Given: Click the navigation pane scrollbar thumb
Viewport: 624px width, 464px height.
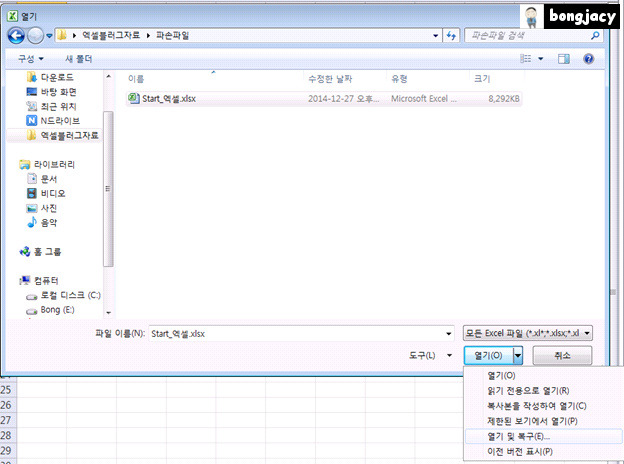Looking at the screenshot, I should click(108, 189).
